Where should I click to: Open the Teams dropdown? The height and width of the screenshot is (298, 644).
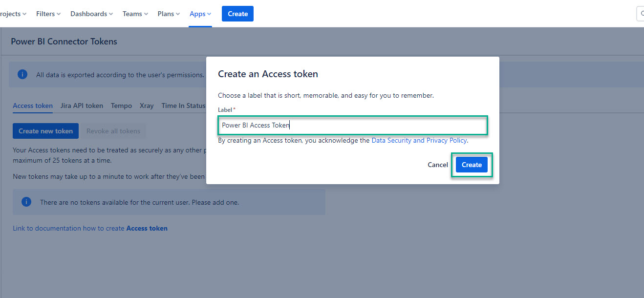point(135,14)
